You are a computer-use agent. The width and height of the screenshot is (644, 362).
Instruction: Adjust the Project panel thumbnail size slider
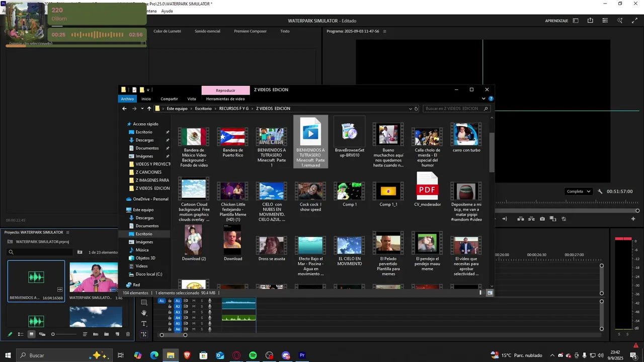[x=53, y=334]
